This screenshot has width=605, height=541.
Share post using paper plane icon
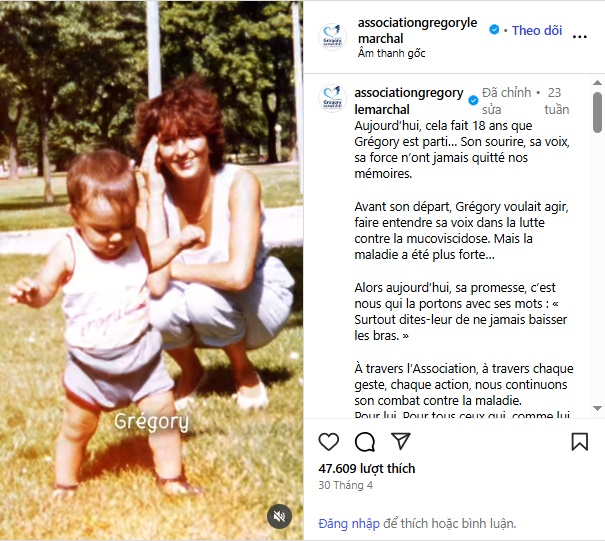pyautogui.click(x=401, y=441)
